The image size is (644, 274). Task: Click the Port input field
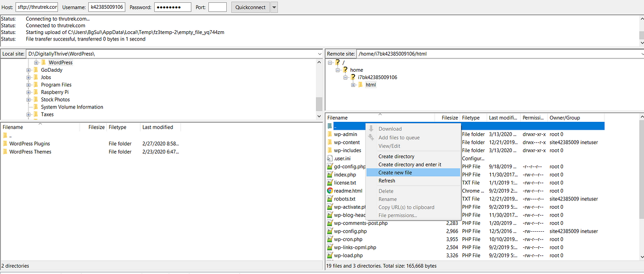(x=217, y=7)
